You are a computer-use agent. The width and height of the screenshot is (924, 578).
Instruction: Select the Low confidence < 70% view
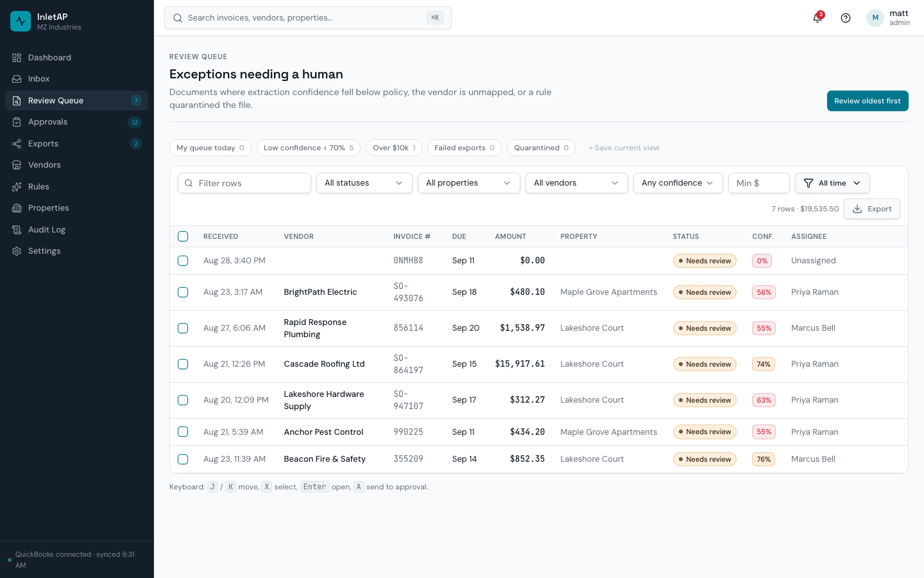309,148
